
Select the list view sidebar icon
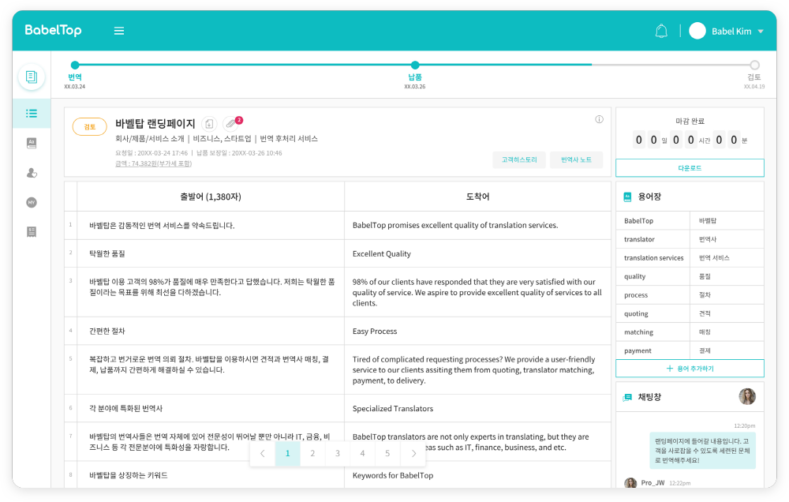point(32,114)
